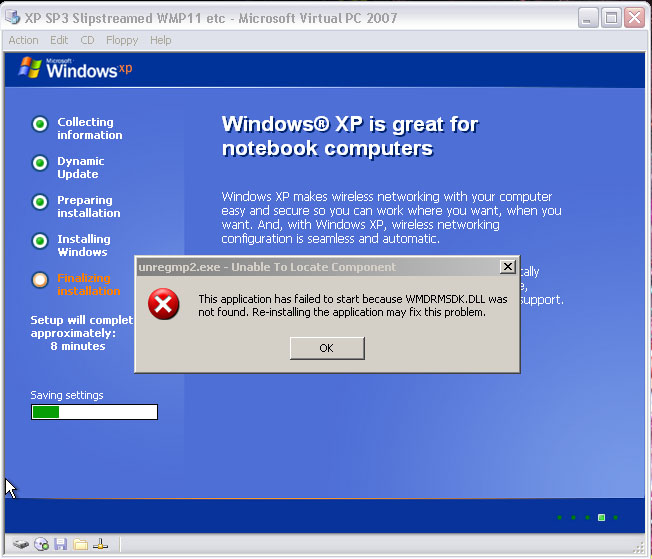Click the network adapter status icon

click(x=100, y=544)
